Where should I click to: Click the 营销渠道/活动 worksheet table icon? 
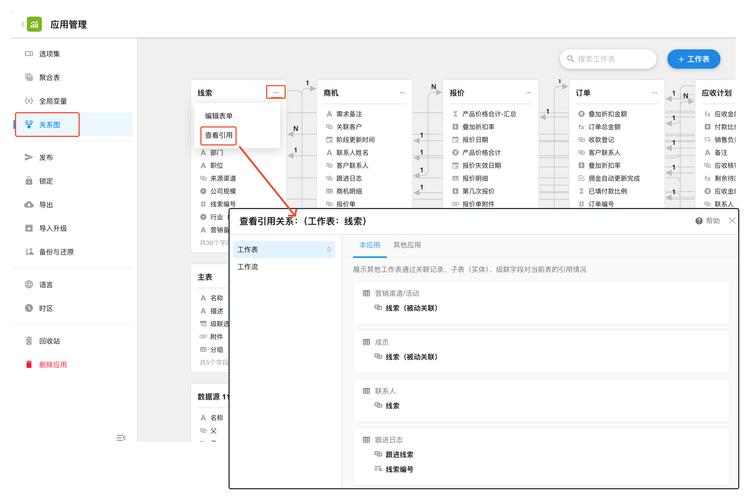pyautogui.click(x=366, y=293)
